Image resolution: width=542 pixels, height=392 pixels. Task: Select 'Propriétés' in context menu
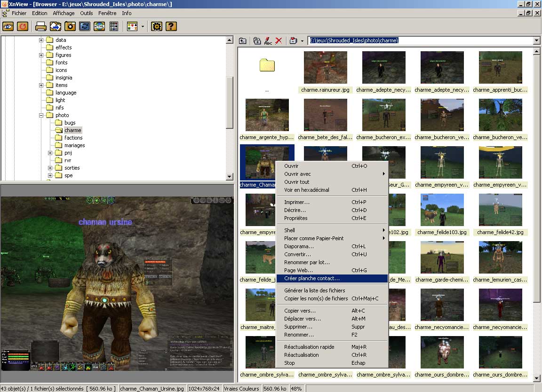click(x=332, y=218)
